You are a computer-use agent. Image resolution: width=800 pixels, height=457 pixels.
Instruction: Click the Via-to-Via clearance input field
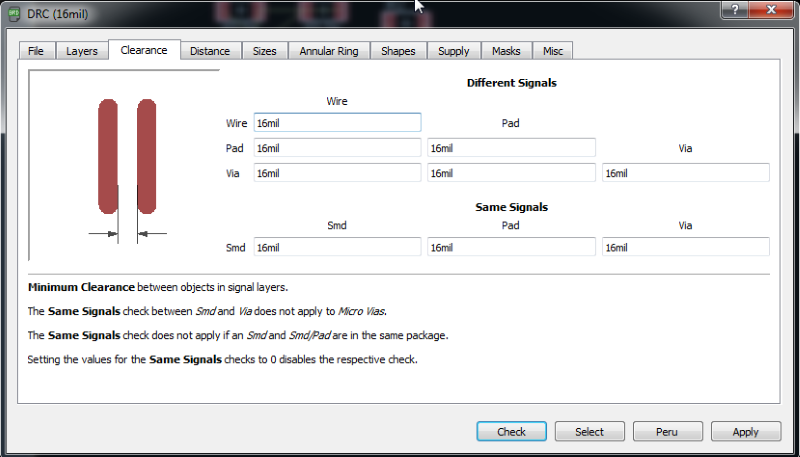click(x=685, y=173)
